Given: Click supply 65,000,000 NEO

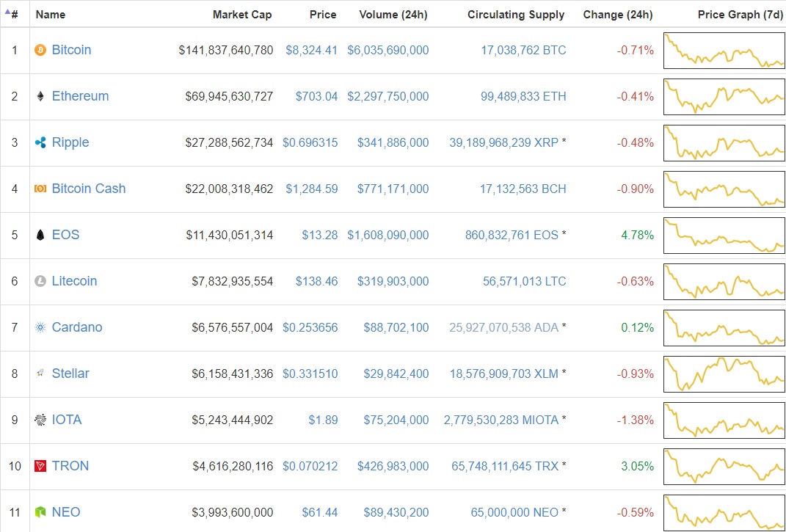Looking at the screenshot, I should (514, 512).
